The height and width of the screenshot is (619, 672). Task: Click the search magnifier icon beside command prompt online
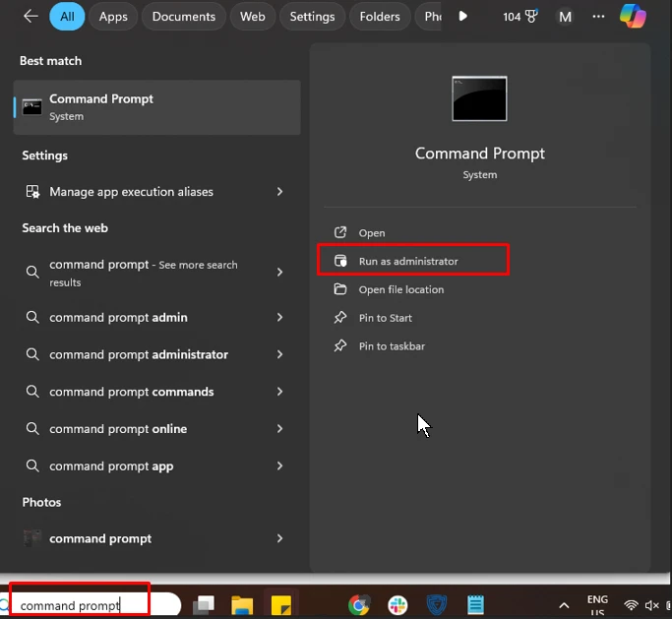[x=32, y=429]
